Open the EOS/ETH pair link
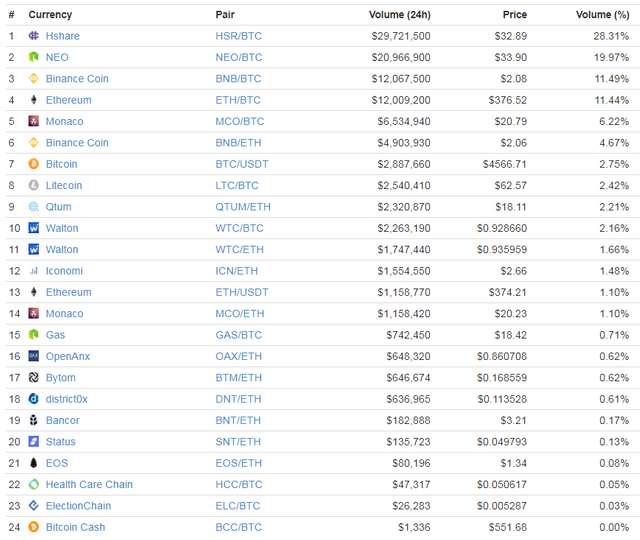 pos(238,463)
